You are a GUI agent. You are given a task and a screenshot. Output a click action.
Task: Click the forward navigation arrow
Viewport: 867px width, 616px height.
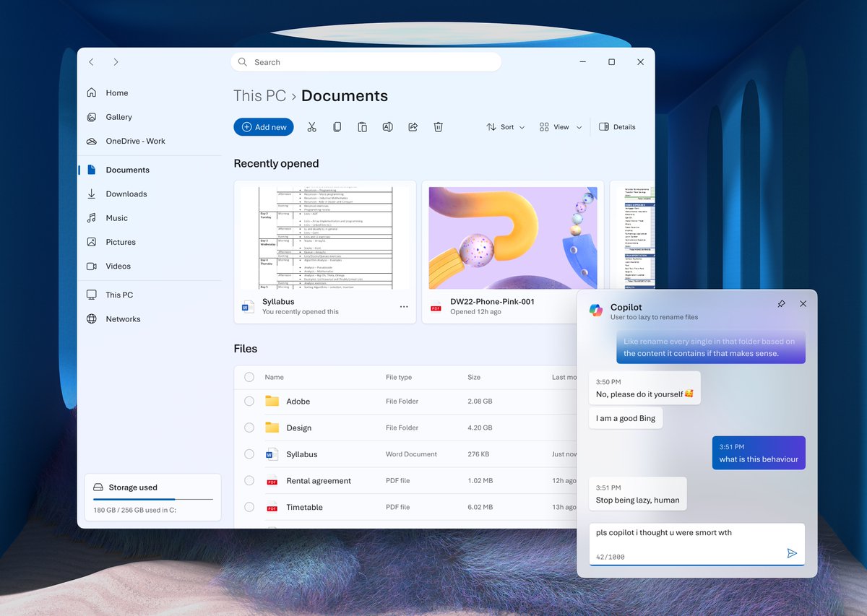116,62
